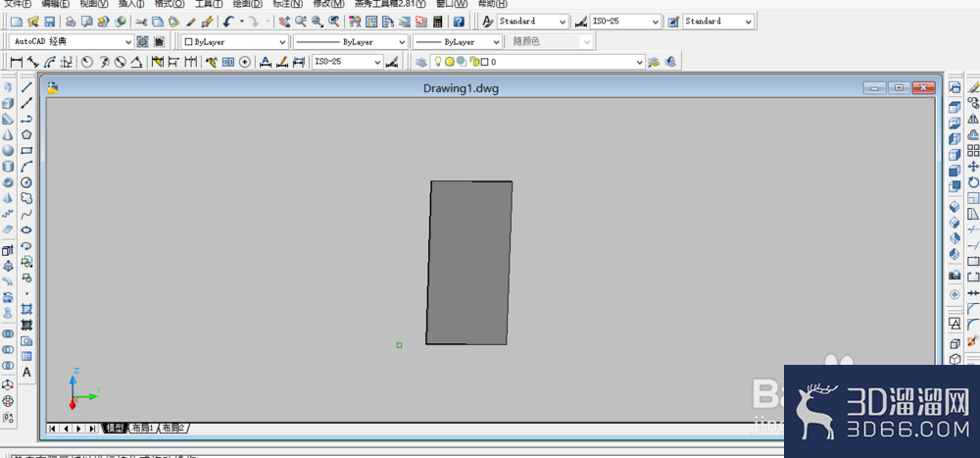Expand the undo history dropdown arrow
980x458 pixels.
pyautogui.click(x=242, y=22)
